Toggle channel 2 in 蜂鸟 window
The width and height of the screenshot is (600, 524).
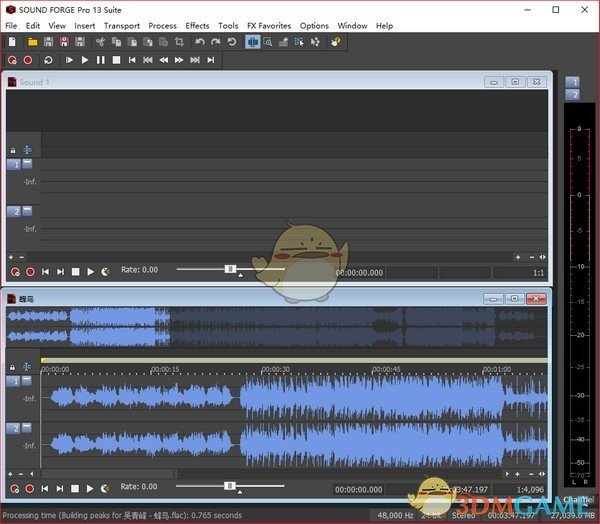(13, 428)
